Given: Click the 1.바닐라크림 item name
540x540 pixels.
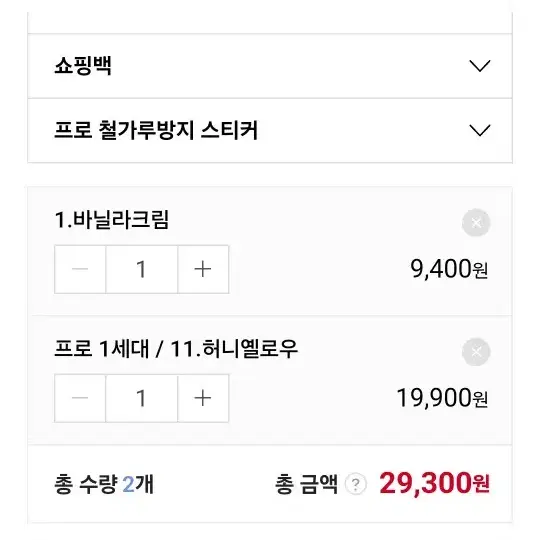Looking at the screenshot, I should 112,219.
